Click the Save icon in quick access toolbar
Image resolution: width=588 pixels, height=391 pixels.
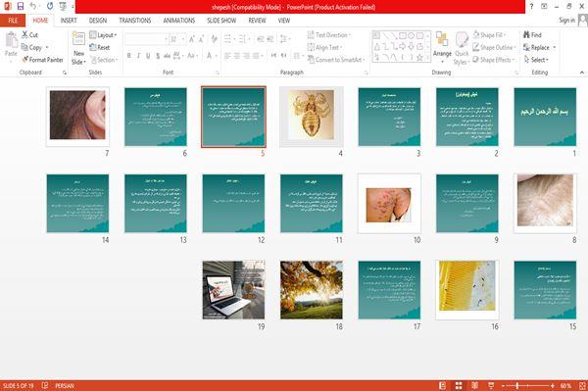click(x=21, y=7)
